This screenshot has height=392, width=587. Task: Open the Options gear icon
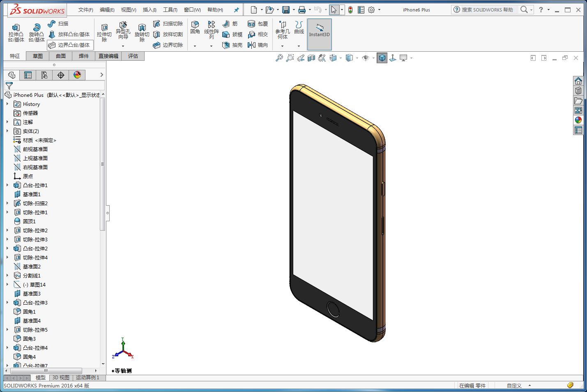pos(371,10)
